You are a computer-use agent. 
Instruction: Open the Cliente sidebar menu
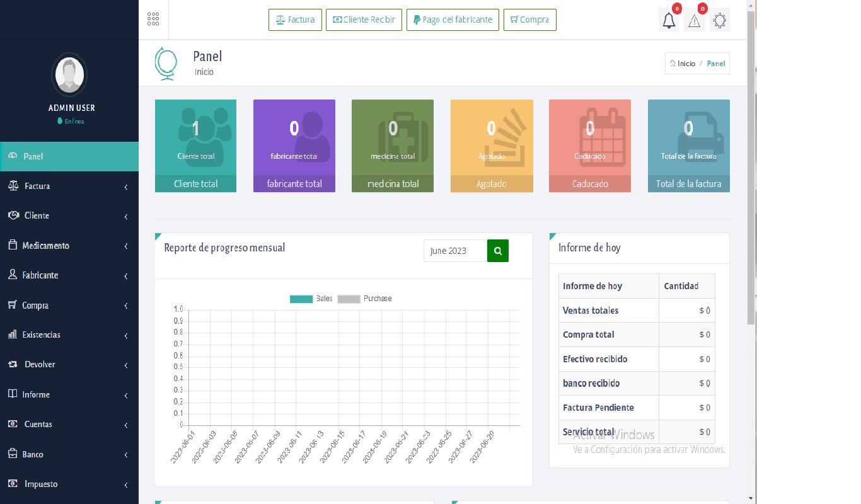click(x=69, y=215)
